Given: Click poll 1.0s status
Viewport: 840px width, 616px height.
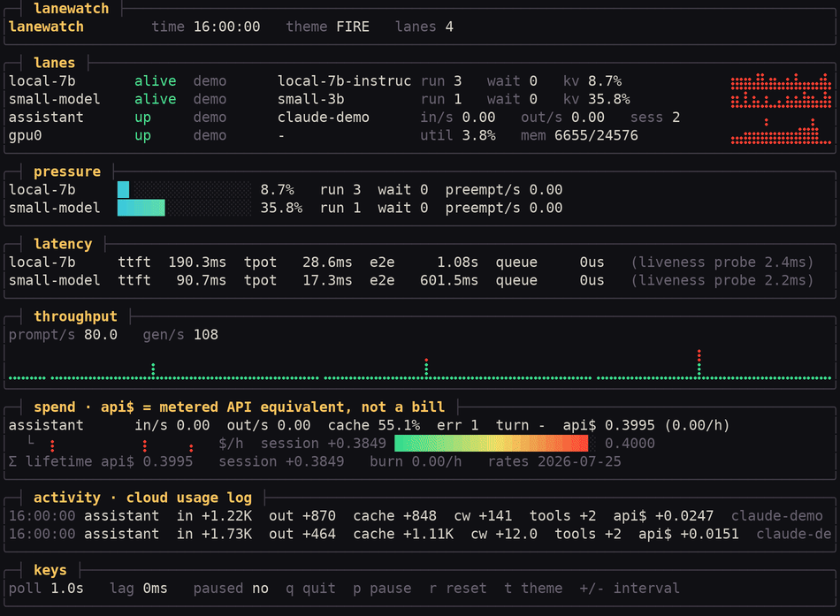Looking at the screenshot, I should pos(46,588).
